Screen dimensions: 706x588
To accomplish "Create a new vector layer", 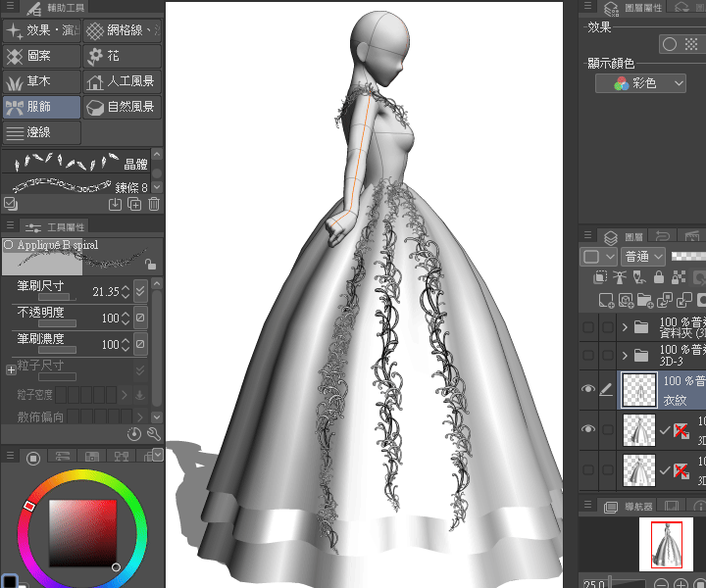I will [x=626, y=300].
